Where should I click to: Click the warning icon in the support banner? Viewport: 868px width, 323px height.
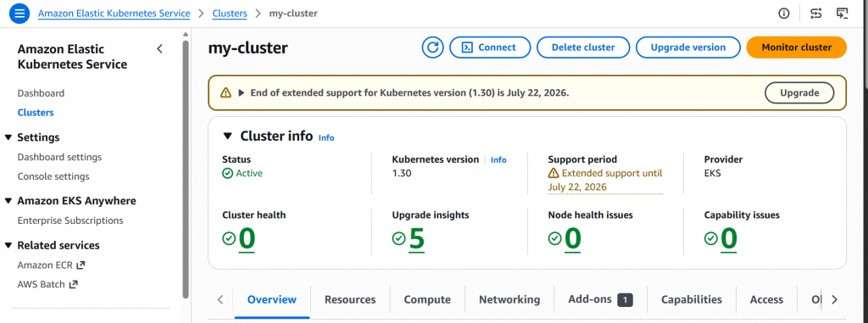click(x=225, y=92)
